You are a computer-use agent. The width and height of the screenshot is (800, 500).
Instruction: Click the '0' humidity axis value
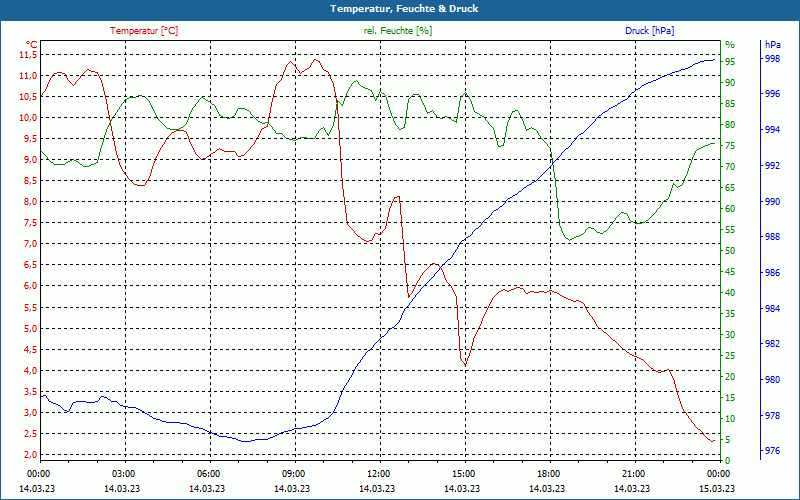728,461
